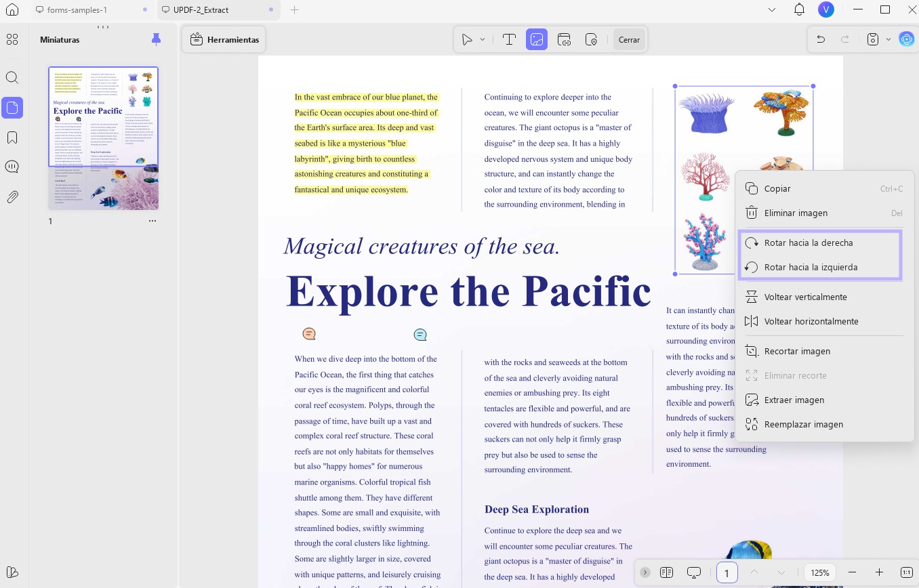This screenshot has height=588, width=919.
Task: Click the page number field
Action: click(727, 572)
